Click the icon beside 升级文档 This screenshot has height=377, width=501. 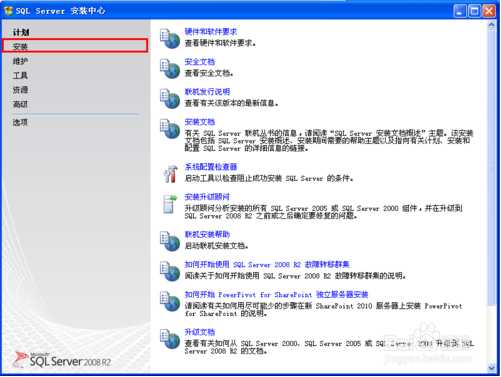170,339
